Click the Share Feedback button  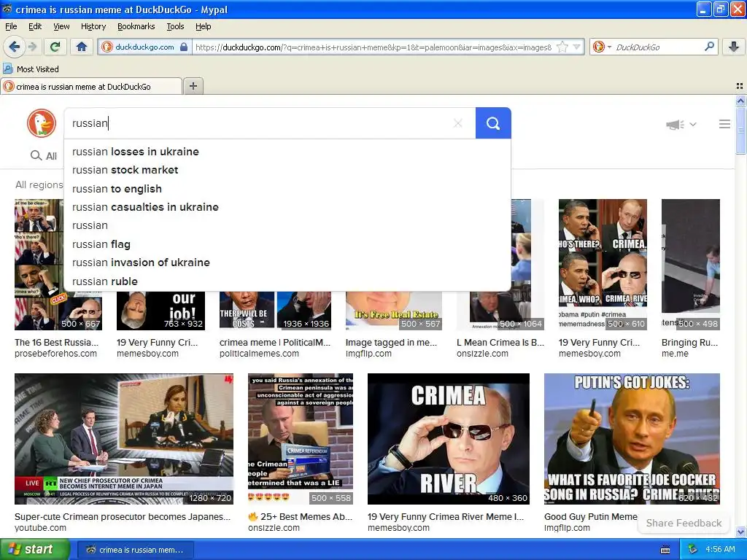684,523
